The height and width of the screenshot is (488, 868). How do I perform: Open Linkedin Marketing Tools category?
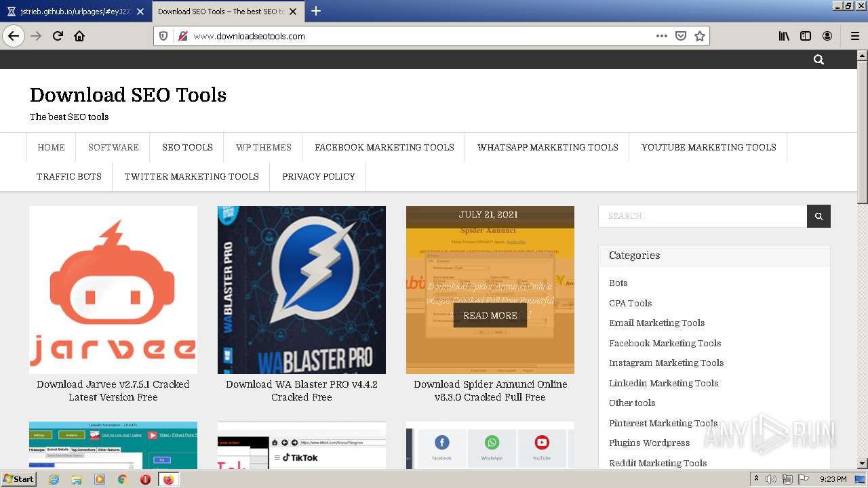(x=664, y=383)
